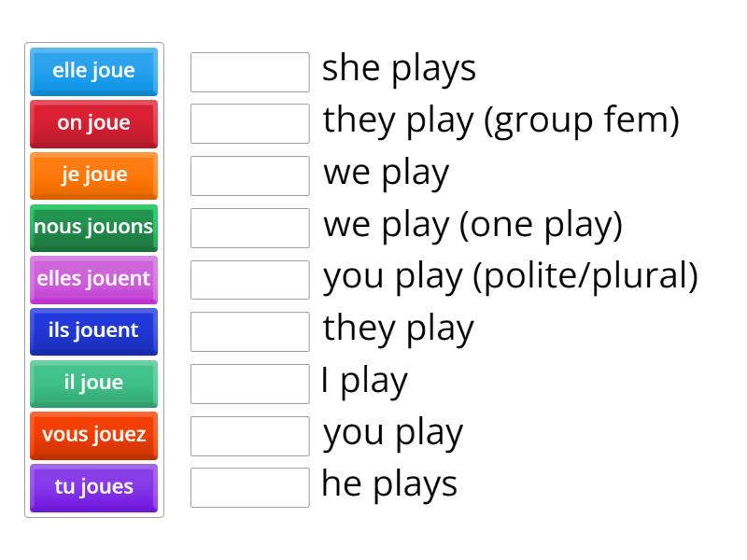Select the green 'nous jouons' tile
The image size is (747, 560).
click(x=93, y=228)
